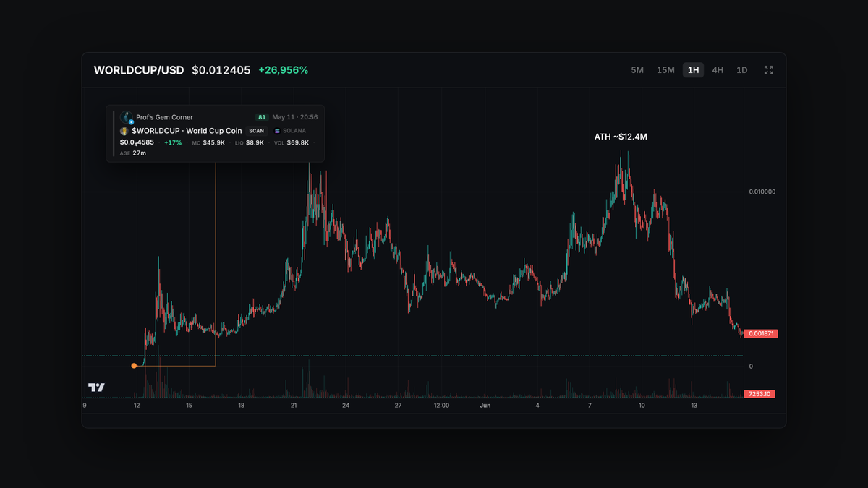Switch chart to 1D timeframe
This screenshot has width=868, height=488.
741,70
